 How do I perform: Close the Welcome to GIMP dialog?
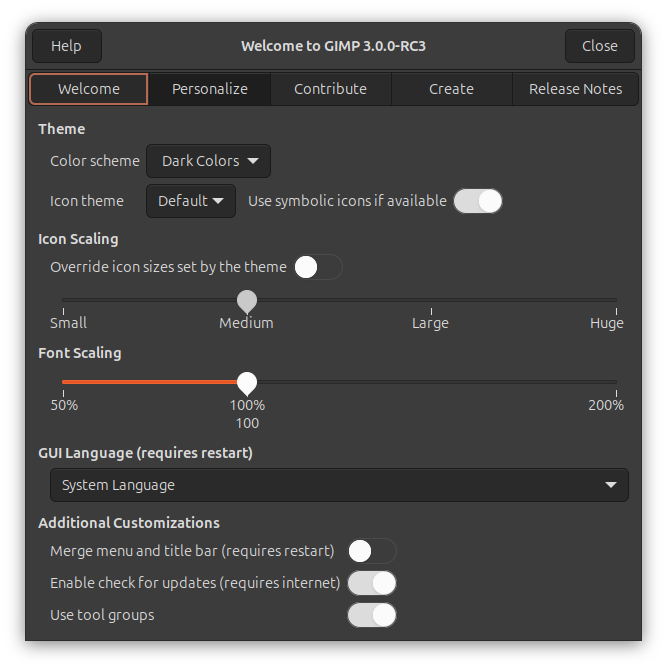click(x=600, y=46)
